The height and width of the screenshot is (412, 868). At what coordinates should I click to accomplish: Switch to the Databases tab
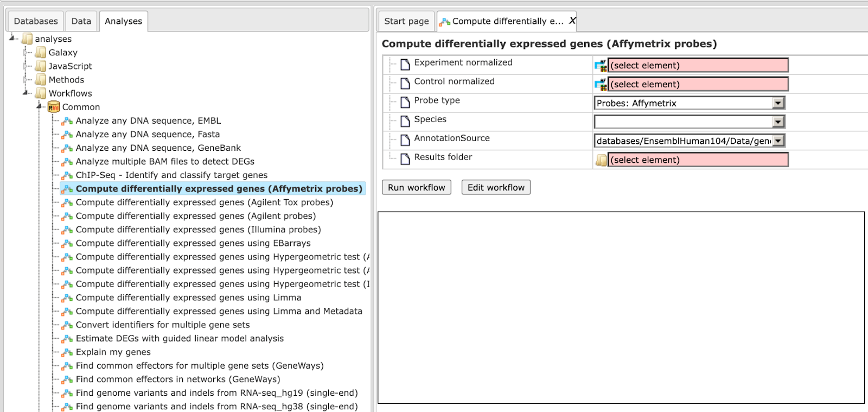coord(36,21)
